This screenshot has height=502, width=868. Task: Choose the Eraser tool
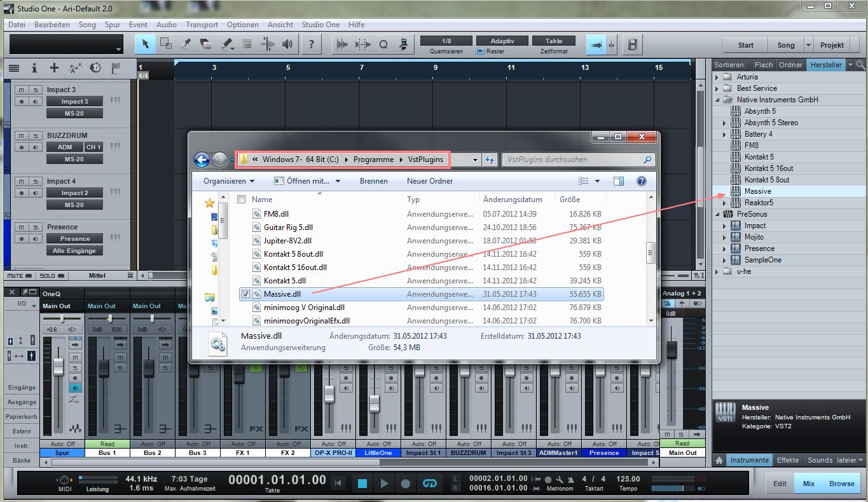[x=206, y=44]
